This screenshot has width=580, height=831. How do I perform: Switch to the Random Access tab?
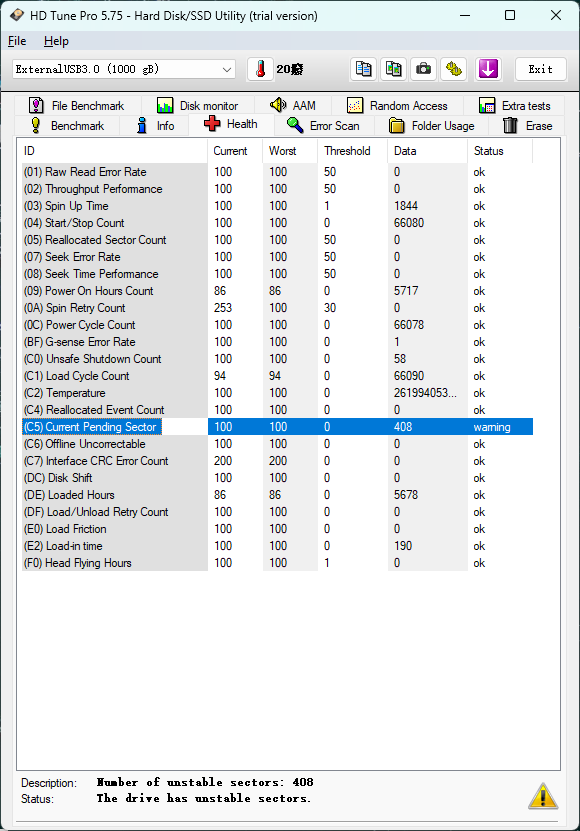(397, 105)
